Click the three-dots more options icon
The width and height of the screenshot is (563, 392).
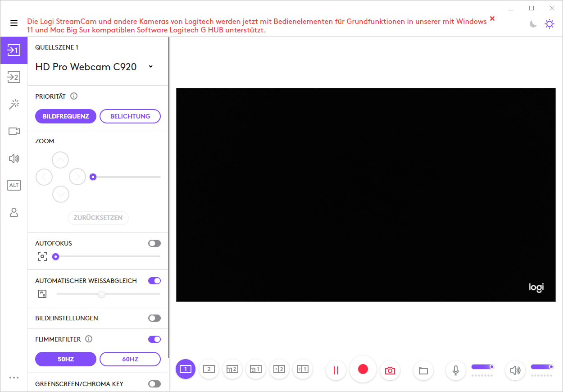[14, 378]
